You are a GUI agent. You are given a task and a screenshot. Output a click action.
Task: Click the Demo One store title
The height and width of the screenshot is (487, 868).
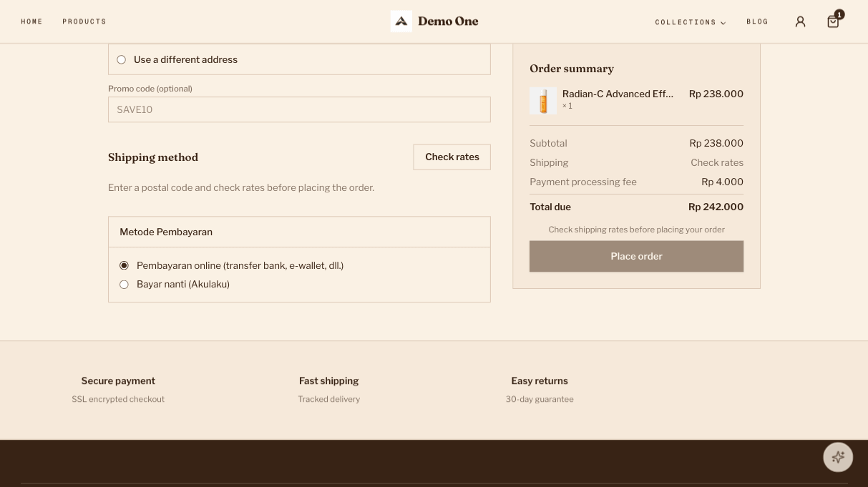click(448, 21)
